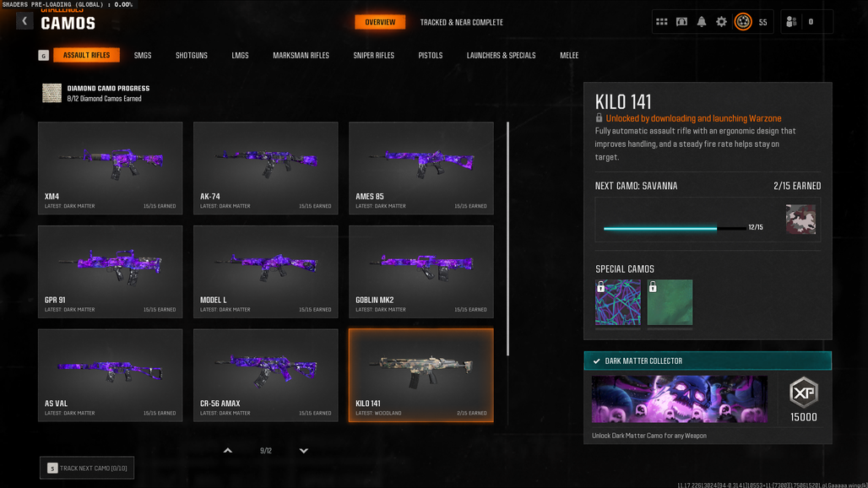Screen dimensions: 868x488
Task: Click Track Next Camo button
Action: tap(87, 468)
